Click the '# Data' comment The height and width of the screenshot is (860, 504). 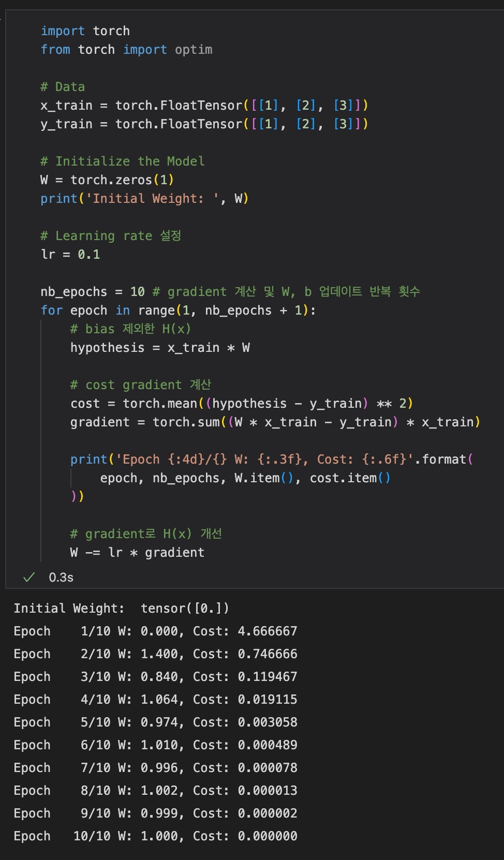(x=63, y=87)
